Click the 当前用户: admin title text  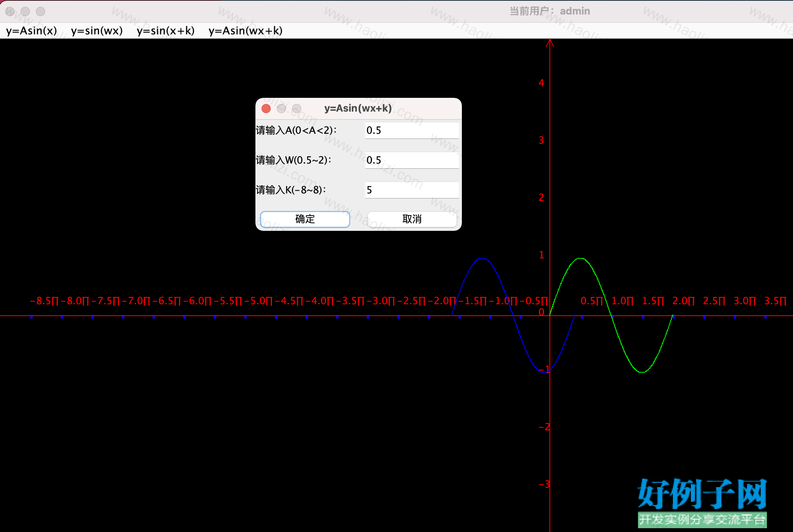(549, 11)
